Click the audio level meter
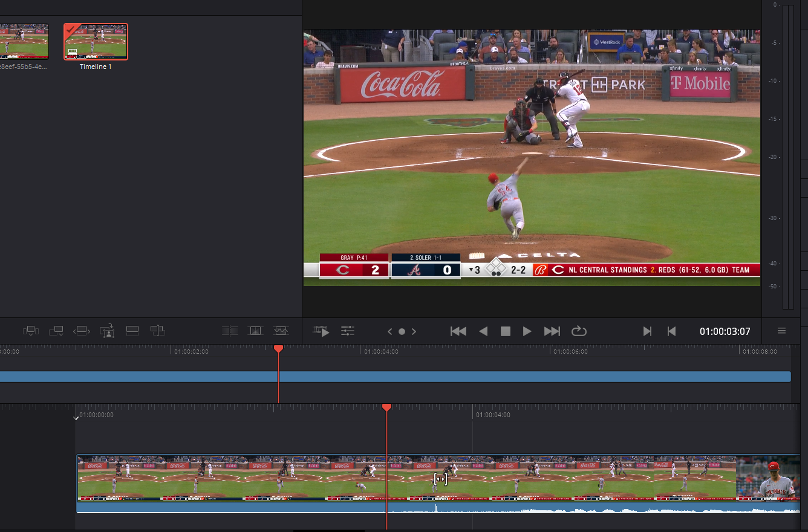 click(x=787, y=157)
